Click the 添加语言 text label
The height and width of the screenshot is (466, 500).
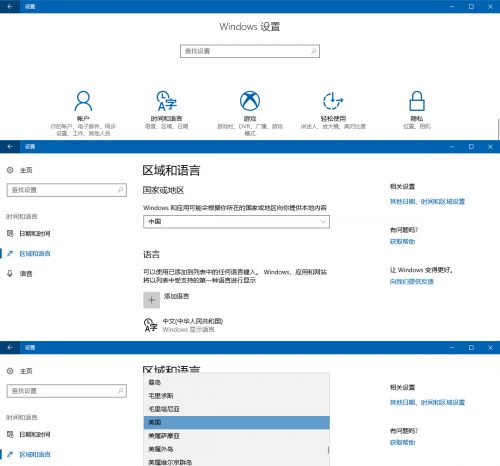[x=176, y=296]
